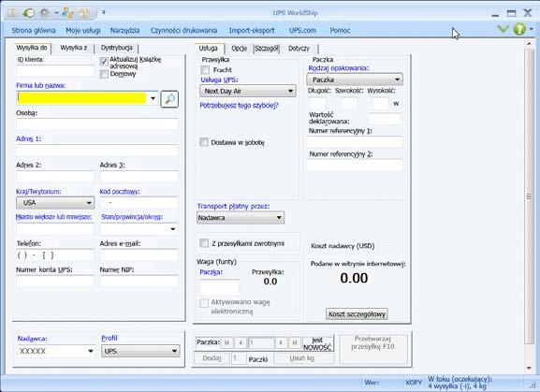Click the magnifier search button by Firma field
Image resolution: width=540 pixels, height=392 pixels.
169,99
